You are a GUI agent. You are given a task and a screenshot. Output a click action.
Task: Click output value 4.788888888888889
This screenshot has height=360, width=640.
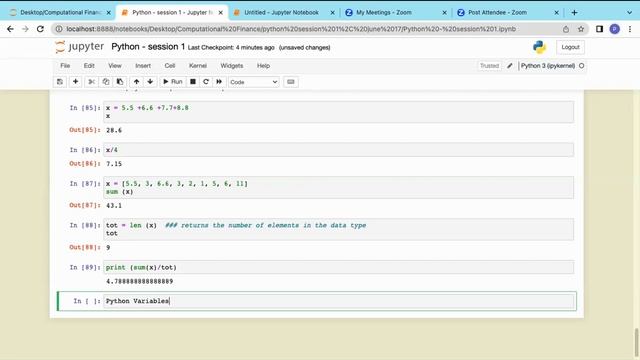coord(140,281)
